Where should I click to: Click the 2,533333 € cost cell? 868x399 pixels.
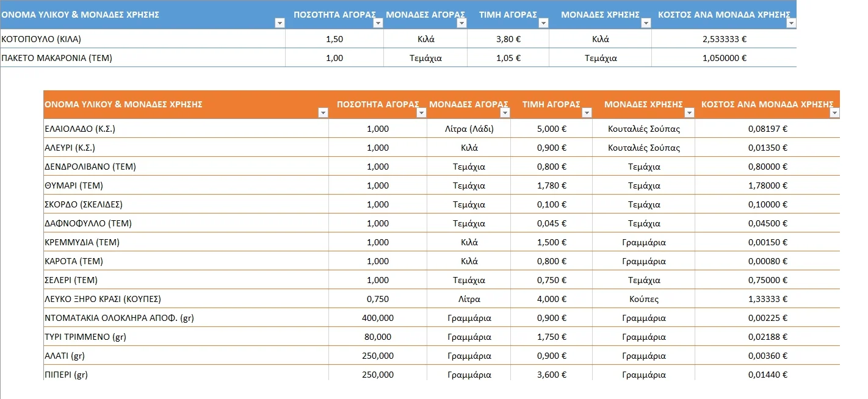724,39
